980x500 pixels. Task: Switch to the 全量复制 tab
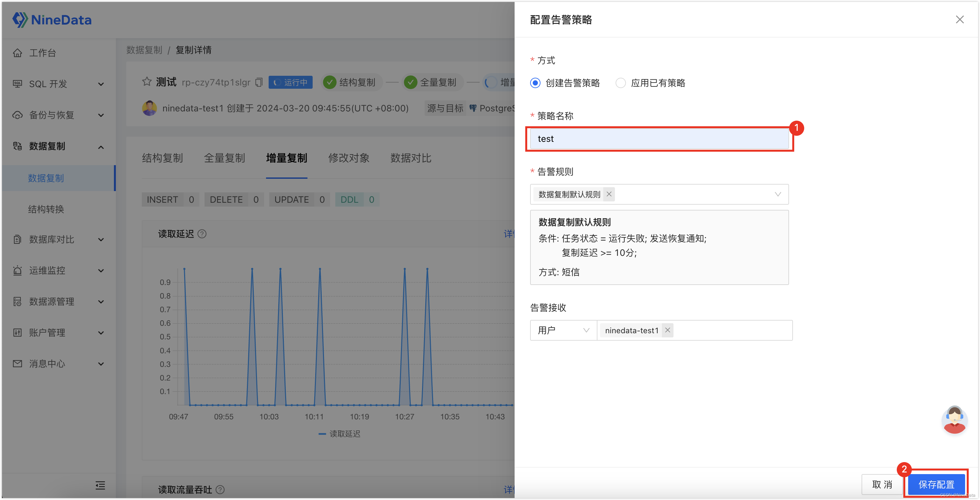point(225,158)
